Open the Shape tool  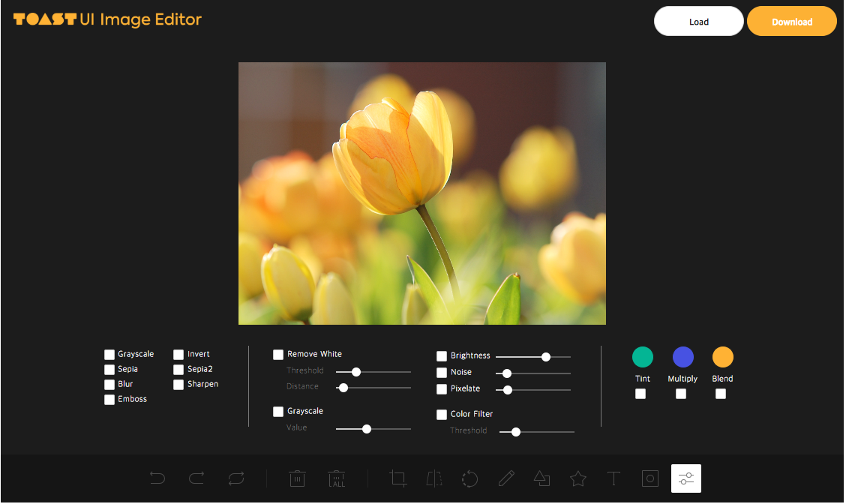tap(541, 478)
